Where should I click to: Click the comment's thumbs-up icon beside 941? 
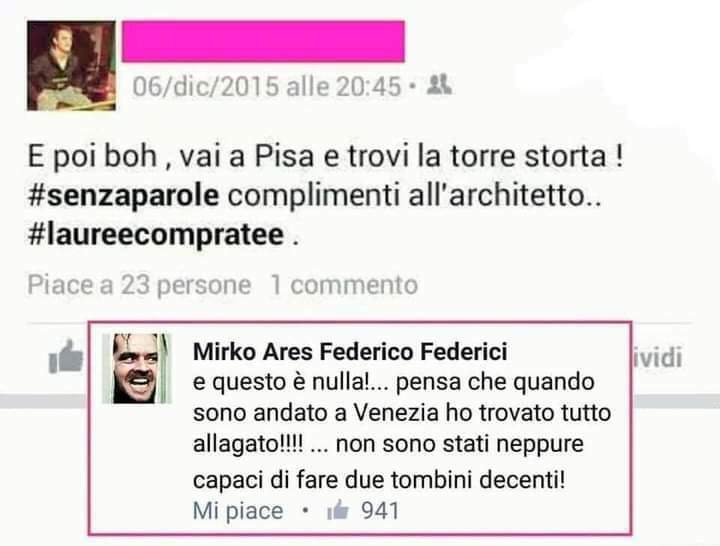338,510
